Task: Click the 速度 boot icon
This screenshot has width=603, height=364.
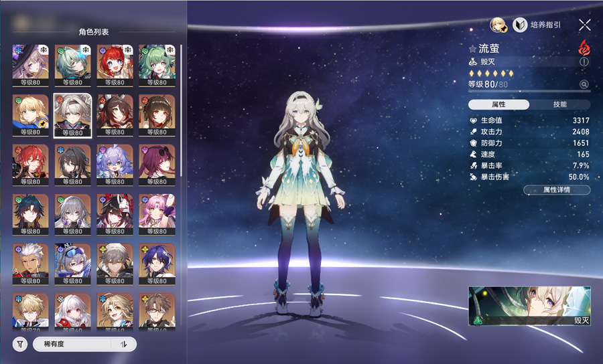Action: [x=474, y=155]
